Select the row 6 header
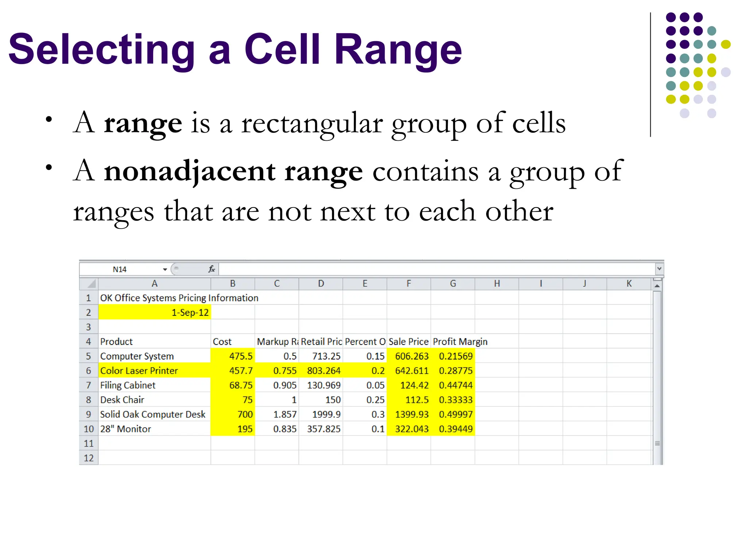The height and width of the screenshot is (560, 747). [89, 371]
